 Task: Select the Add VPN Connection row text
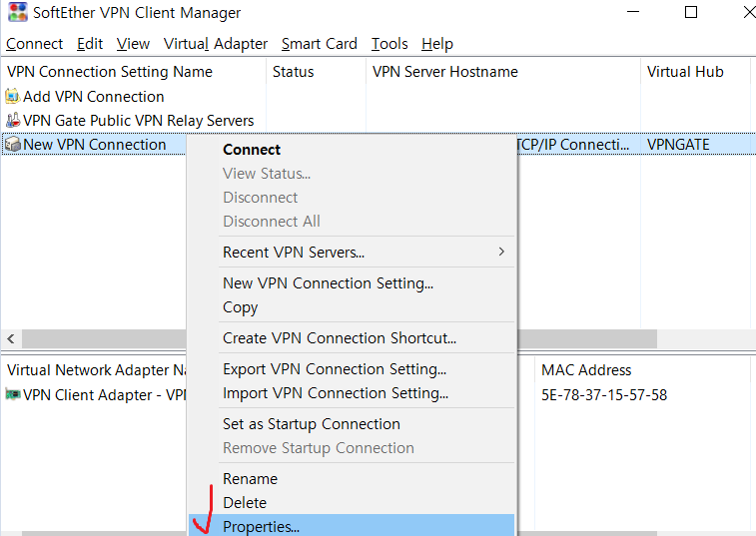94,97
